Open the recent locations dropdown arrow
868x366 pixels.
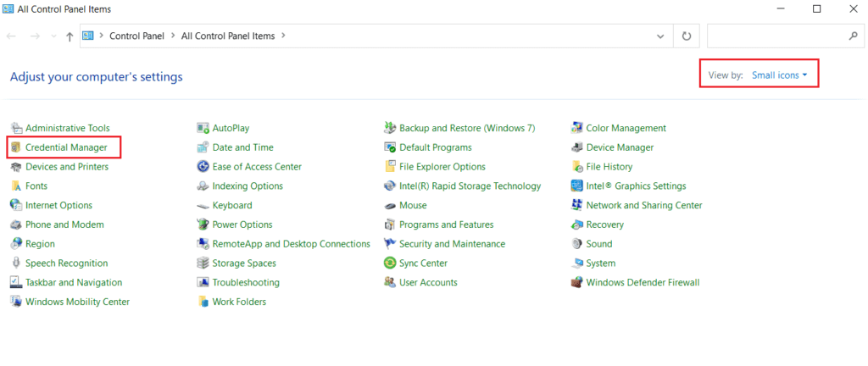point(54,36)
